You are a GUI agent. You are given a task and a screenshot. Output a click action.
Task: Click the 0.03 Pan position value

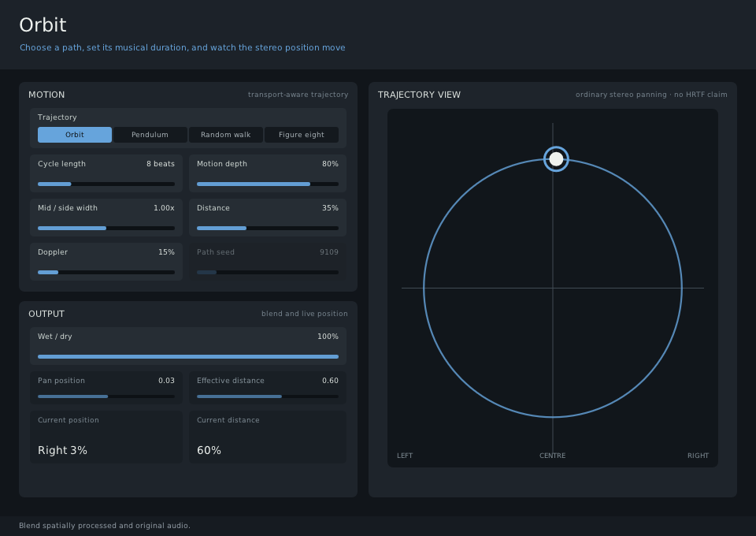coord(166,381)
